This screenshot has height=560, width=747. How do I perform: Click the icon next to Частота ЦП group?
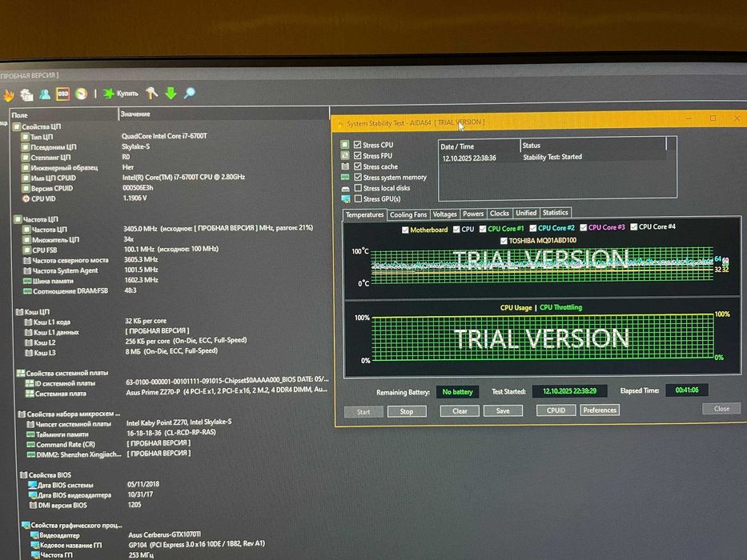click(18, 219)
